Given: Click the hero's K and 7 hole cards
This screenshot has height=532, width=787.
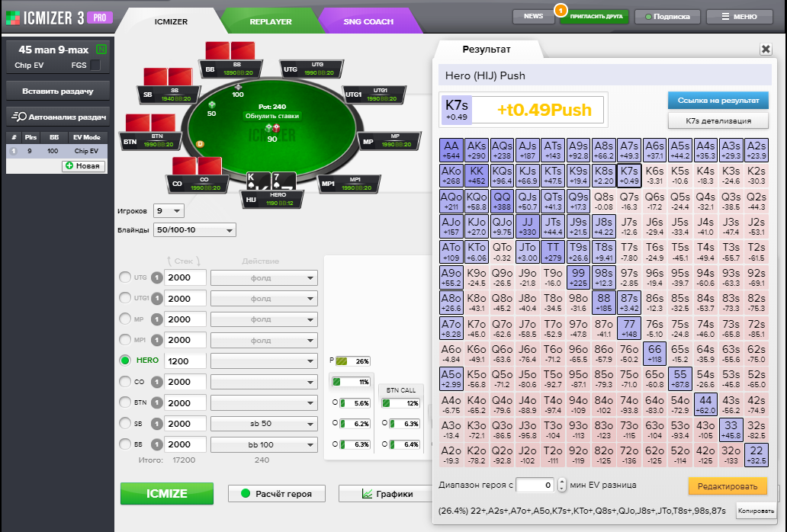Looking at the screenshot, I should tap(271, 181).
